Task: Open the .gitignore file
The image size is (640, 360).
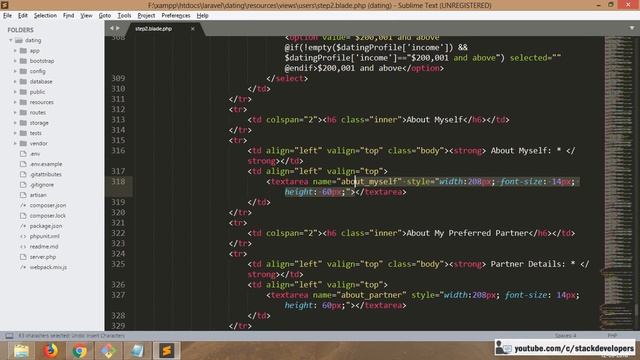Action: (42, 184)
